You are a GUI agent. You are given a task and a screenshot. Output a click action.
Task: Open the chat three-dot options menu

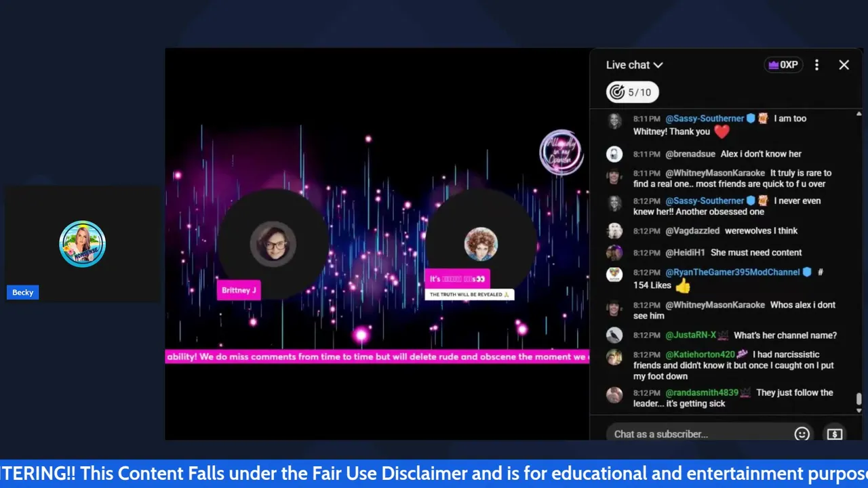(x=816, y=65)
